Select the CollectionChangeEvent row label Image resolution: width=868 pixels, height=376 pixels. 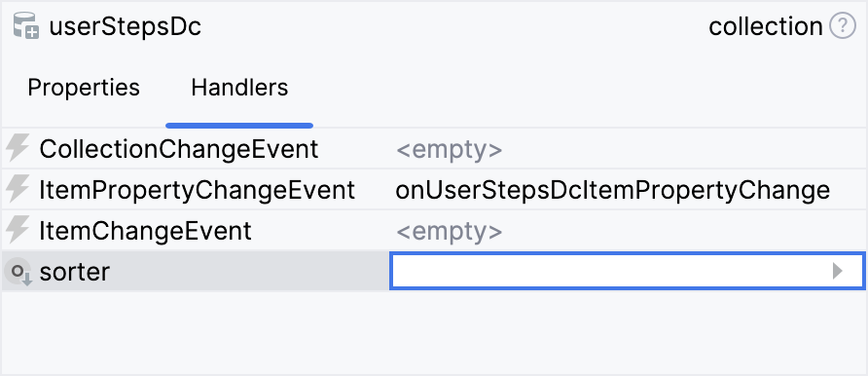179,149
